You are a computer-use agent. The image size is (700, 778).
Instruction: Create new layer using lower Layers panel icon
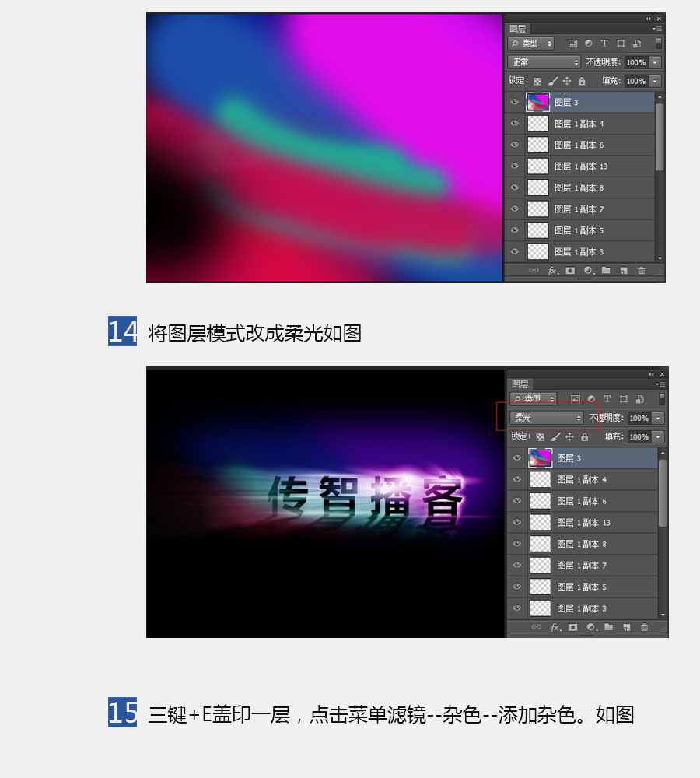click(627, 627)
